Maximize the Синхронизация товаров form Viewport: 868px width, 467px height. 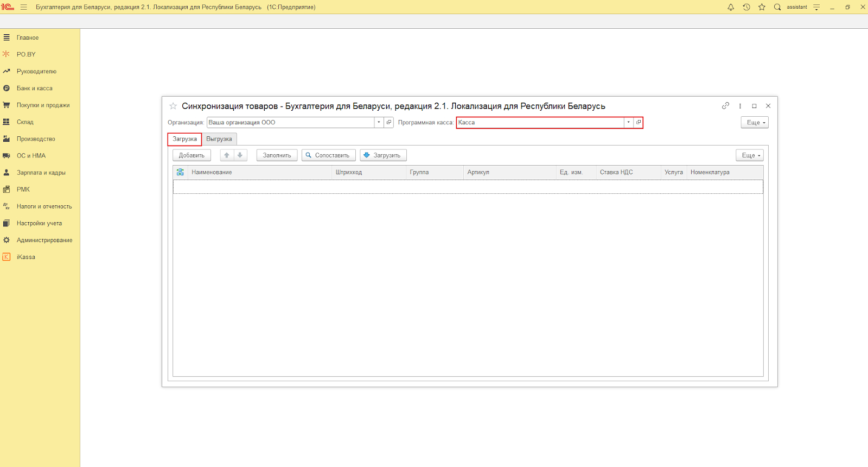[754, 106]
